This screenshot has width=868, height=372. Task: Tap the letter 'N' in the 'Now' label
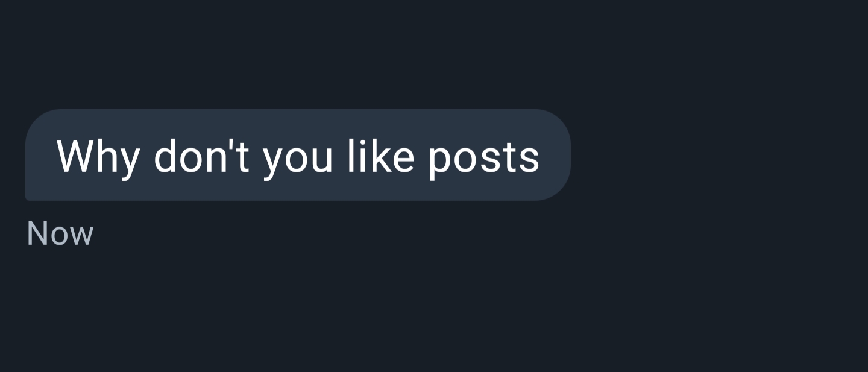click(36, 234)
